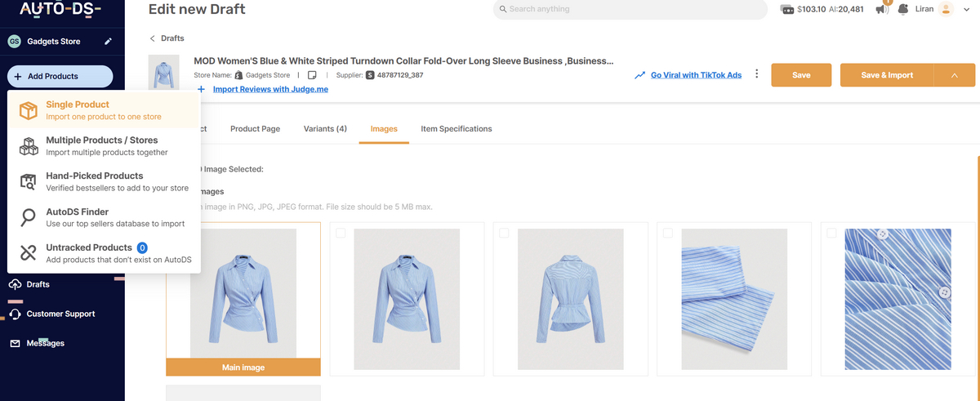Check the back-view shirt image checkbox
The image size is (980, 401).
point(504,233)
